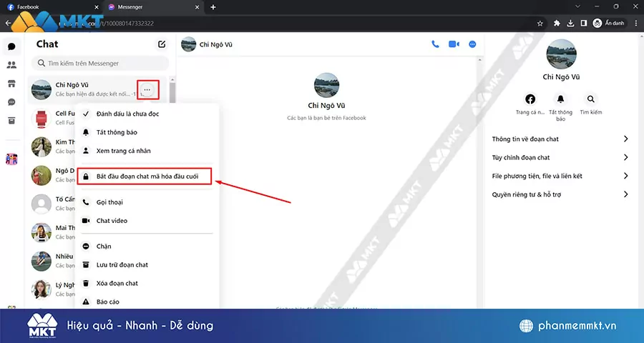The height and width of the screenshot is (343, 644).
Task: Expand 'Thông tin về đoạn chat' section
Action: [560, 139]
